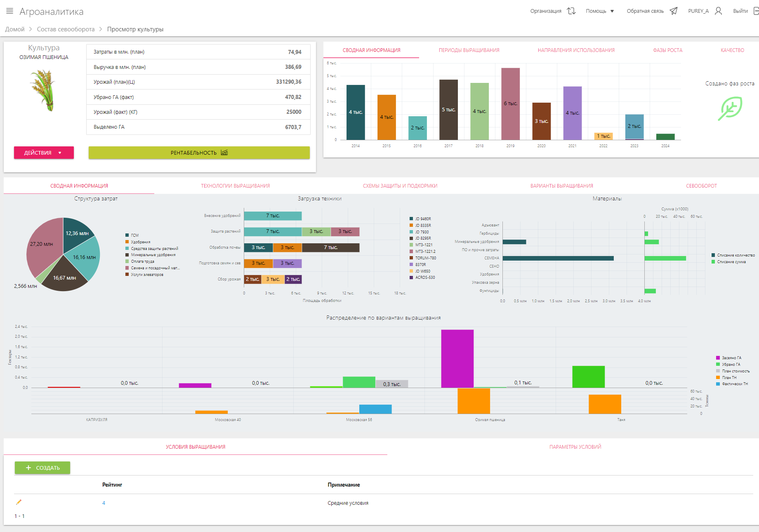The height and width of the screenshot is (532, 759).
Task: Click the PUREY_A user profile icon
Action: pos(718,11)
